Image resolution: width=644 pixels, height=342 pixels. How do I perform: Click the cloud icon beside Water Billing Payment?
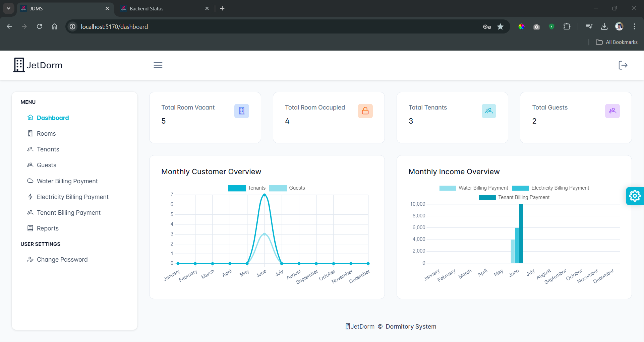(30, 181)
